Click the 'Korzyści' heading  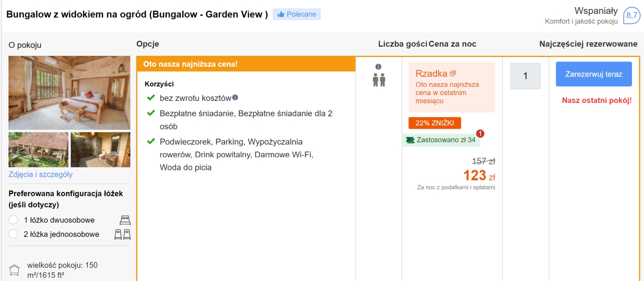[159, 84]
